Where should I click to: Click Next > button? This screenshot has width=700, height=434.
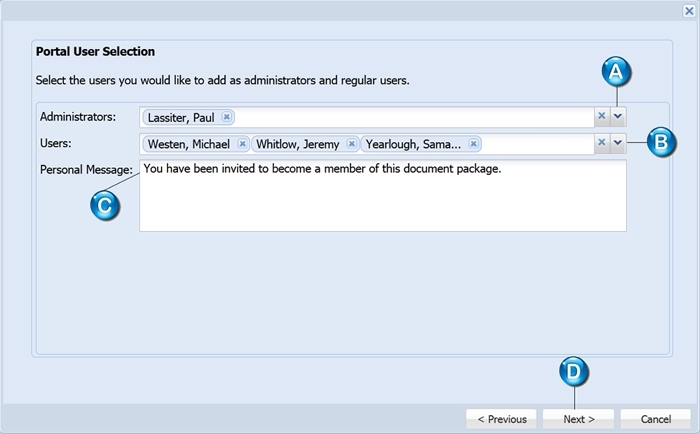pyautogui.click(x=579, y=419)
